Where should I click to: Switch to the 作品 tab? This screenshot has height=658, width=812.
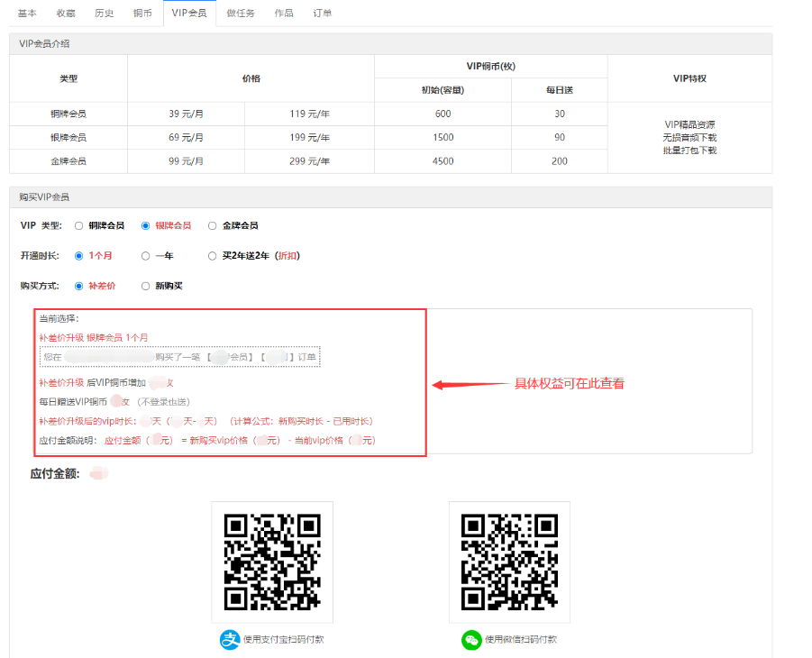click(x=284, y=13)
